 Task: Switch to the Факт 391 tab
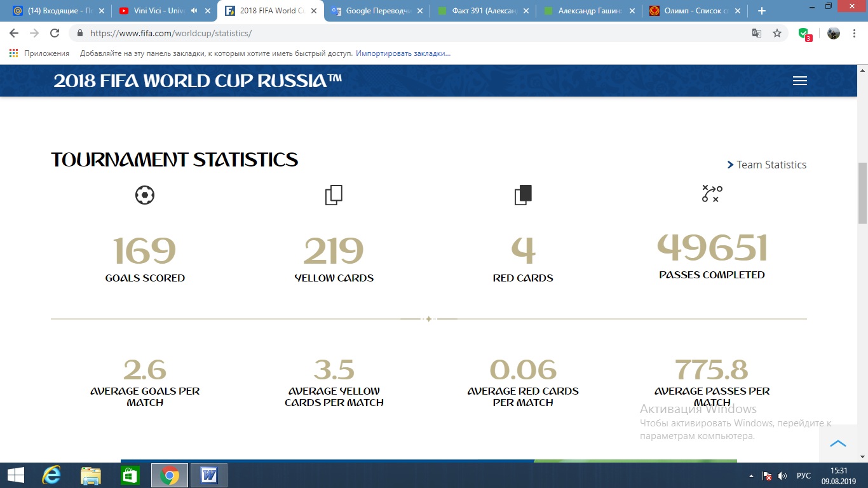(483, 11)
